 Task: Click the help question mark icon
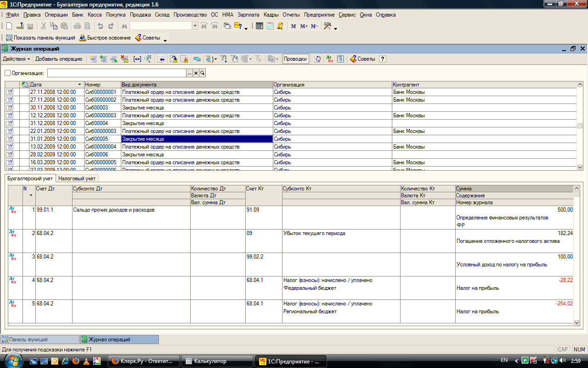[x=382, y=59]
